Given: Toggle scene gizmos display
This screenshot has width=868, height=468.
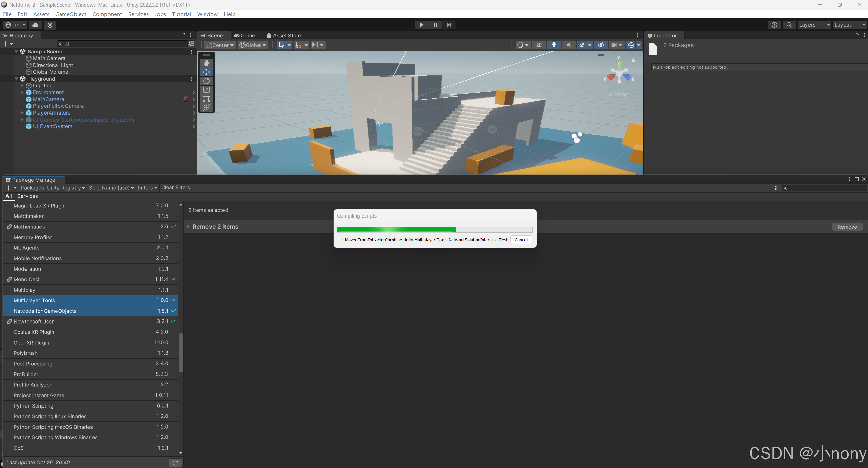Looking at the screenshot, I should click(631, 45).
